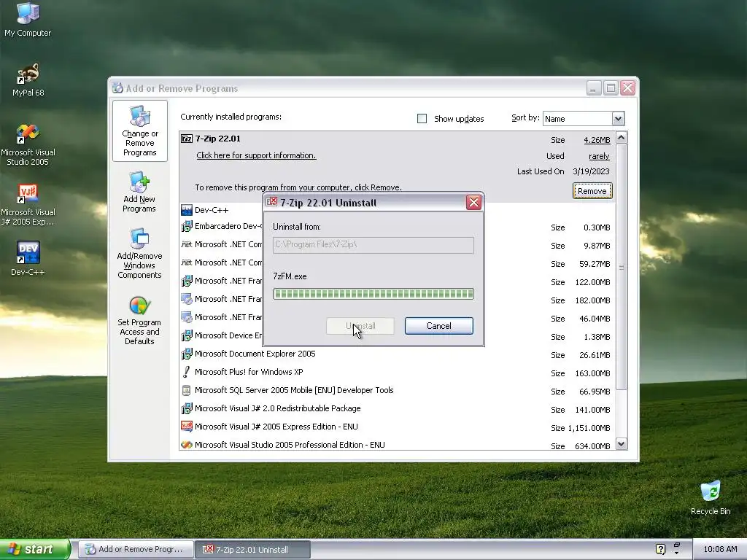Click the 1,151.00MB size value
747x560 pixels.
(x=589, y=428)
